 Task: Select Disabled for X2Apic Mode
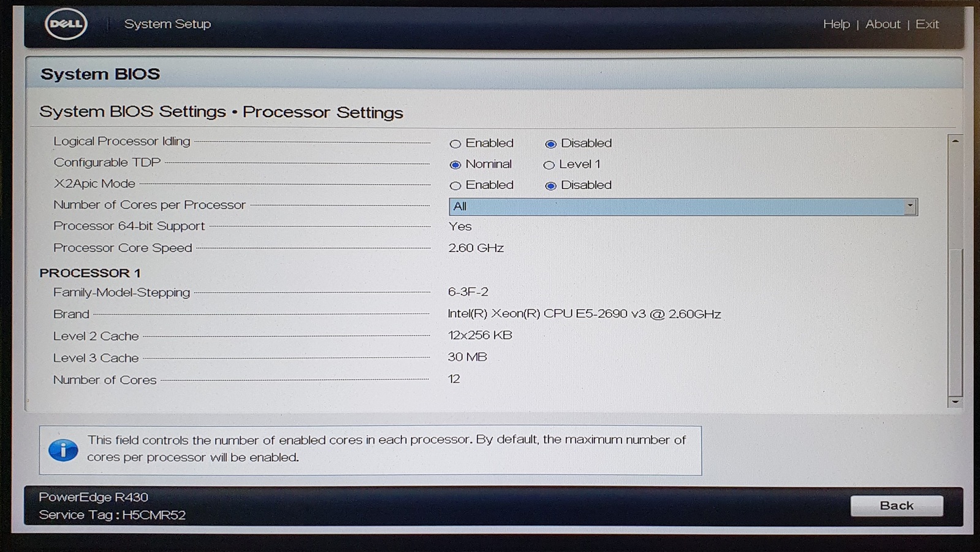[x=550, y=185]
